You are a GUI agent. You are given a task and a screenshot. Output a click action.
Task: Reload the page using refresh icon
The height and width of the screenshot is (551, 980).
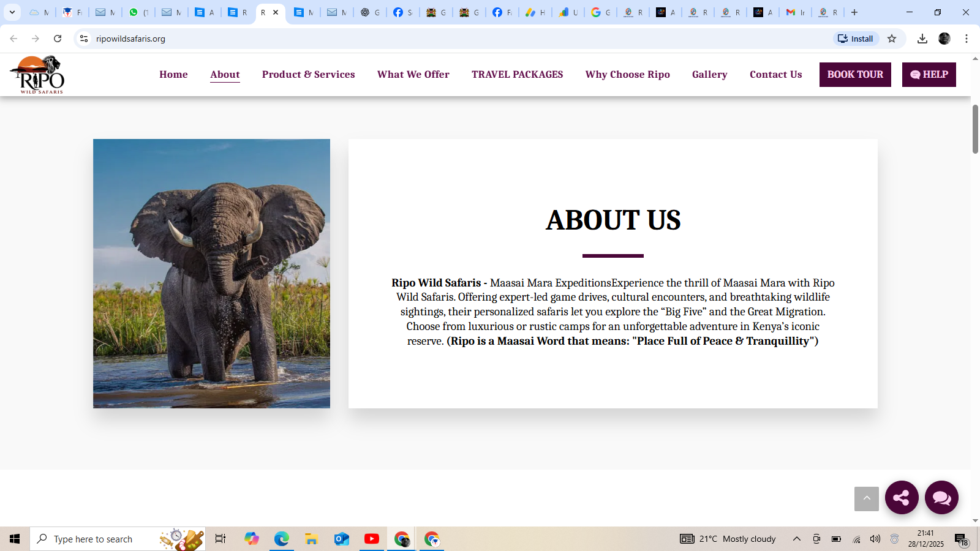pyautogui.click(x=58, y=39)
